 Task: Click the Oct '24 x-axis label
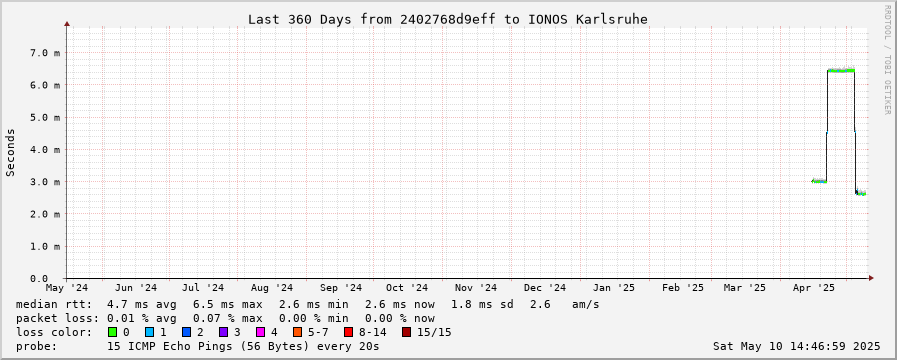pos(407,288)
